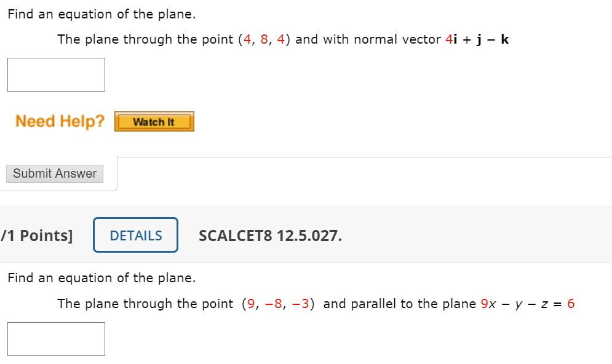Click the Submit Answer tab region
The image size is (612, 364).
(54, 173)
